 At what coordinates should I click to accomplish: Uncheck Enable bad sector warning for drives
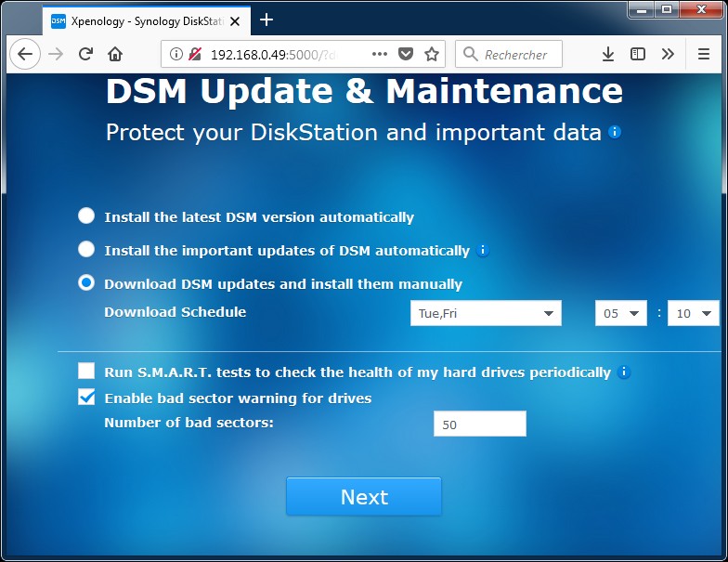[x=86, y=398]
